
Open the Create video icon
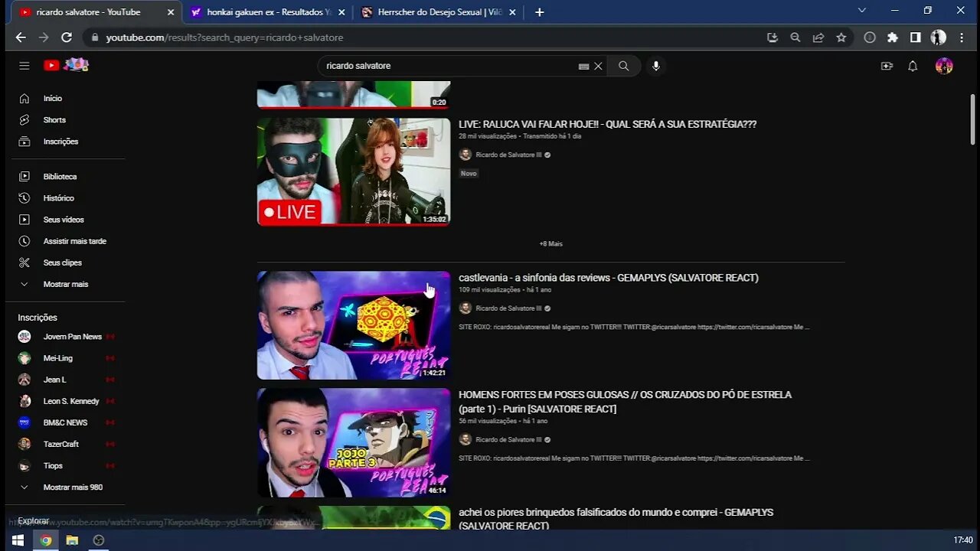point(887,66)
